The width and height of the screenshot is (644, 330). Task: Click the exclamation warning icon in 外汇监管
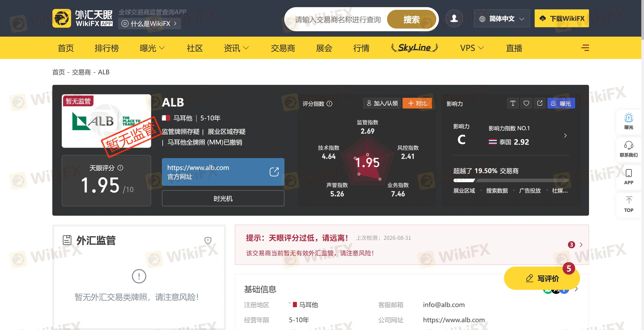click(139, 276)
